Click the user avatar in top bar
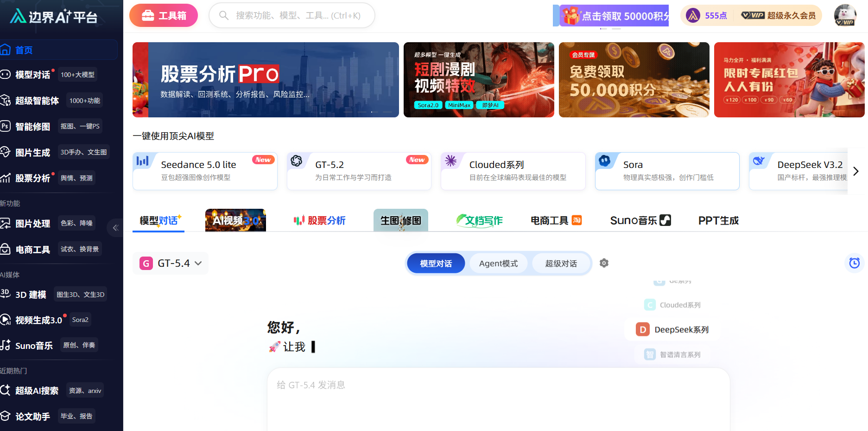This screenshot has width=868, height=431. point(845,15)
